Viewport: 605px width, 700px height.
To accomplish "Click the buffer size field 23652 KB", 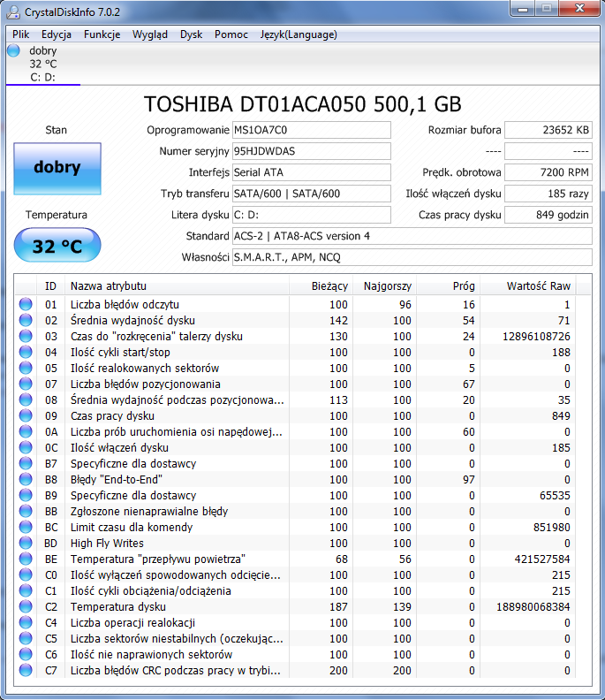I will coord(548,130).
